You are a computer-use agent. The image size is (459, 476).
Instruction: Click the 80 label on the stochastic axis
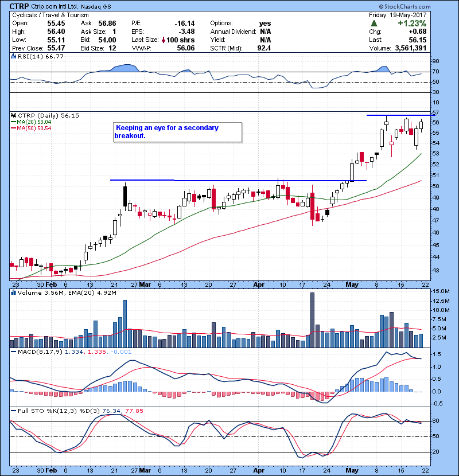[x=435, y=421]
